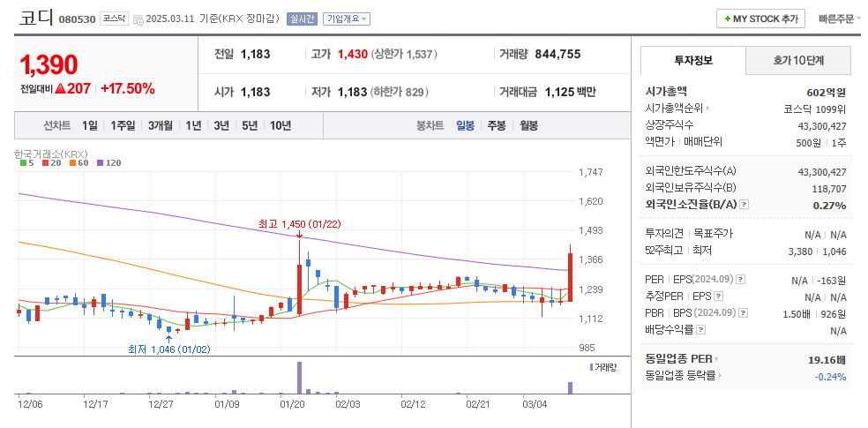Expand the 시가총액순위 arrow link
This screenshot has width=868, height=428.
[708, 109]
